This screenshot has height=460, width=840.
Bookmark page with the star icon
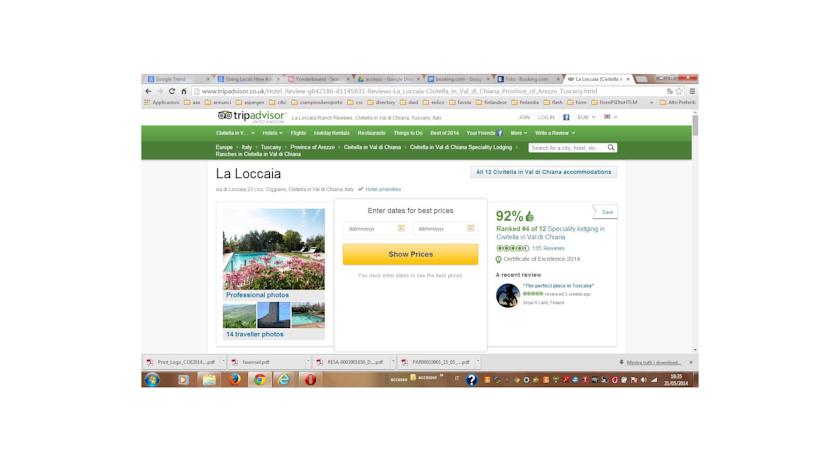679,91
